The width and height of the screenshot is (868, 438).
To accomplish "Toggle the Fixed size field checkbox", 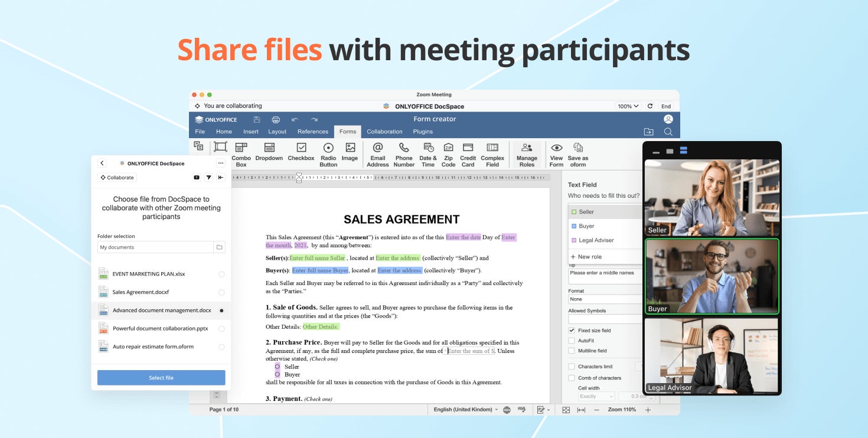I will [x=572, y=331].
